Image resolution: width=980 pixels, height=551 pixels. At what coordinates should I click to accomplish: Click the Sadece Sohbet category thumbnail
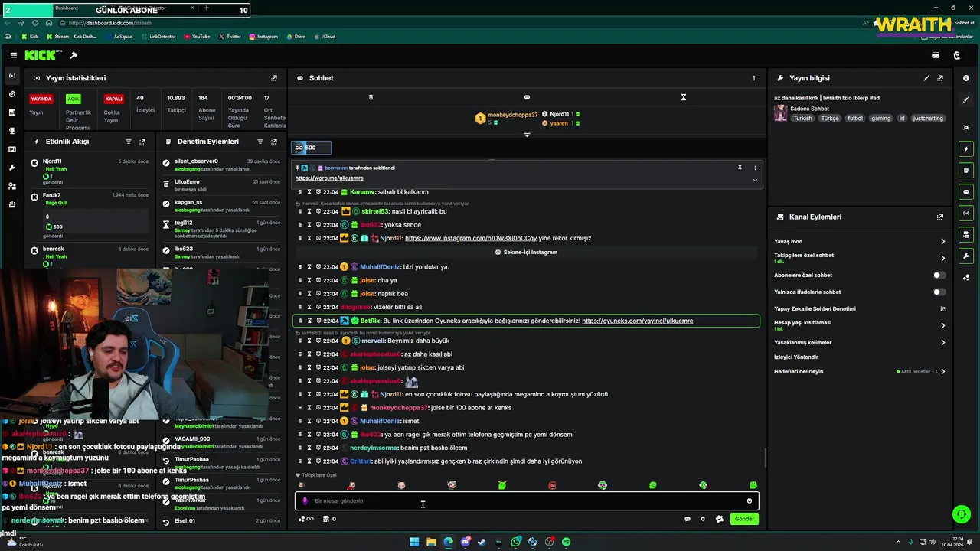pos(780,113)
